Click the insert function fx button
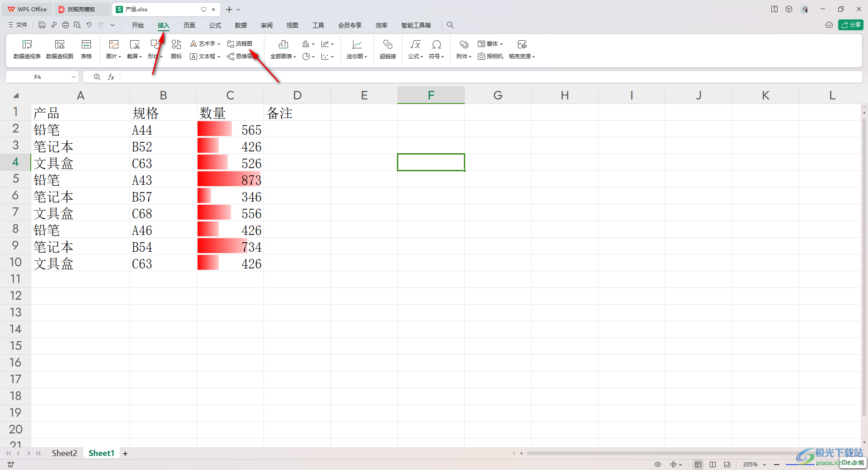 pos(111,77)
